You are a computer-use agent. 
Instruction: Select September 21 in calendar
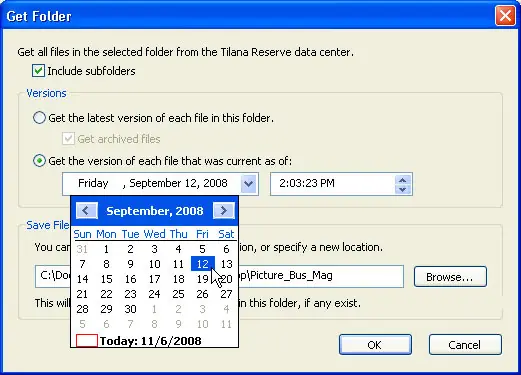coord(82,294)
